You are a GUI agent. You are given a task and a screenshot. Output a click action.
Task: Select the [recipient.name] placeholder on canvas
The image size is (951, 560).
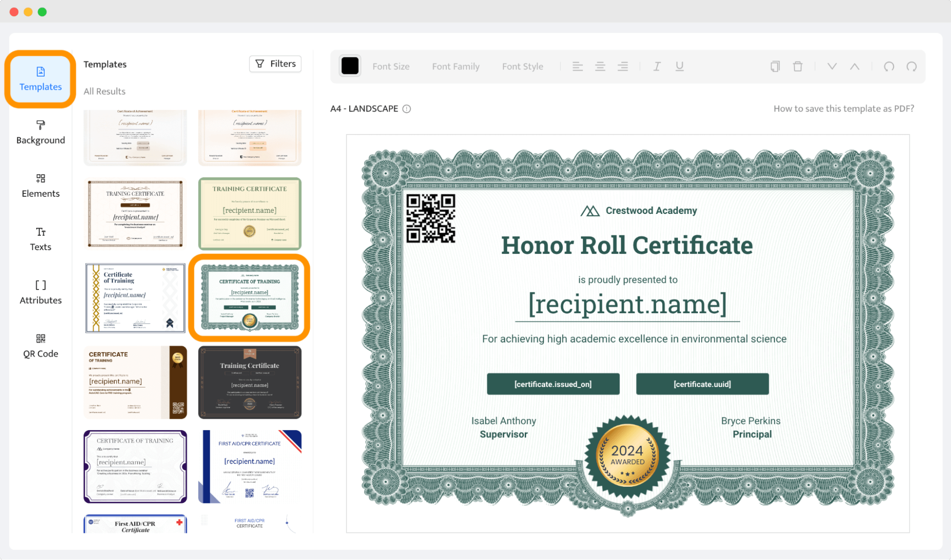pos(627,304)
